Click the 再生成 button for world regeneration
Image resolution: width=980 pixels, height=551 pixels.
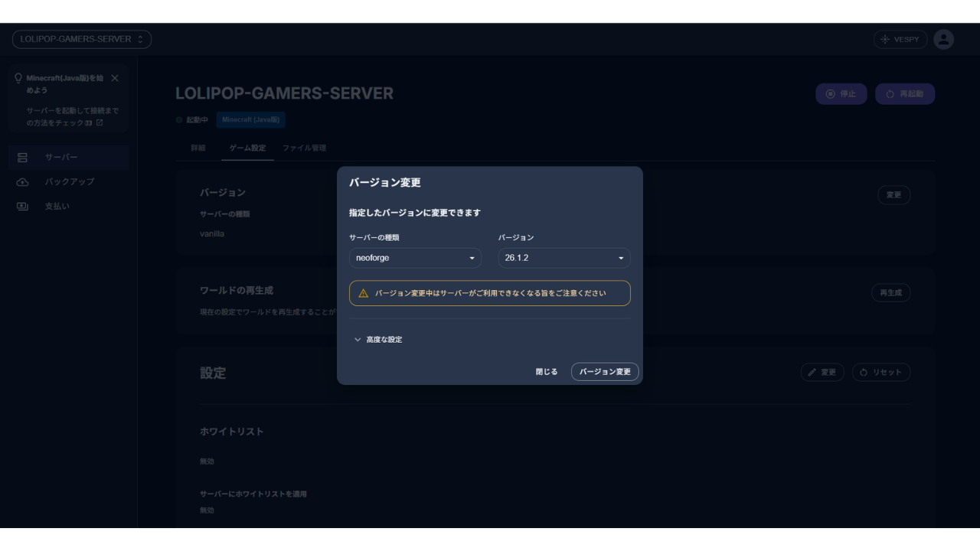point(890,292)
